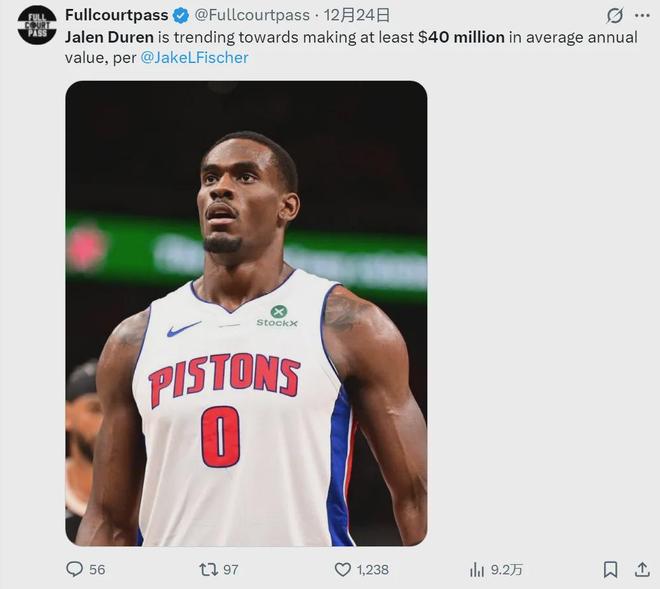Click the Fullcourtpass display name
The width and height of the screenshot is (660, 589).
[117, 15]
